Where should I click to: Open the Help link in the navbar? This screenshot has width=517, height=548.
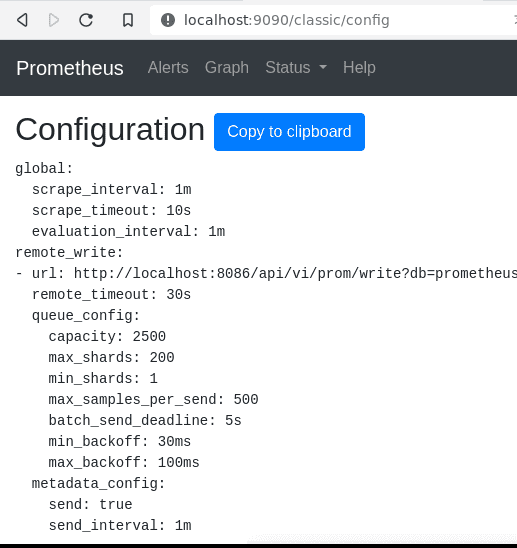pyautogui.click(x=359, y=67)
